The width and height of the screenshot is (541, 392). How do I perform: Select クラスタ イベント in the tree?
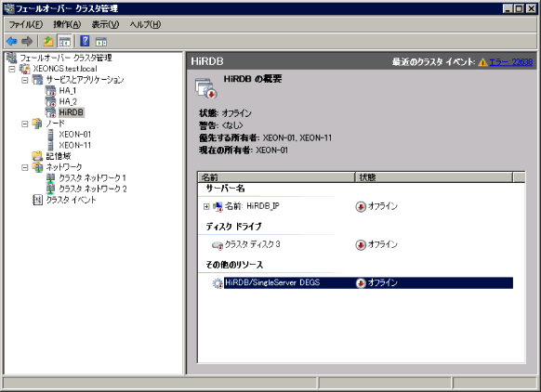coord(71,200)
